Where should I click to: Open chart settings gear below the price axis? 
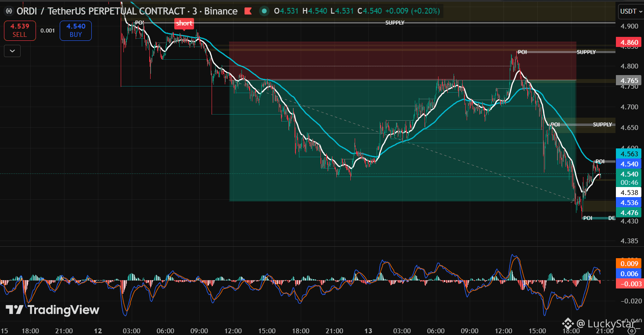[x=632, y=331]
